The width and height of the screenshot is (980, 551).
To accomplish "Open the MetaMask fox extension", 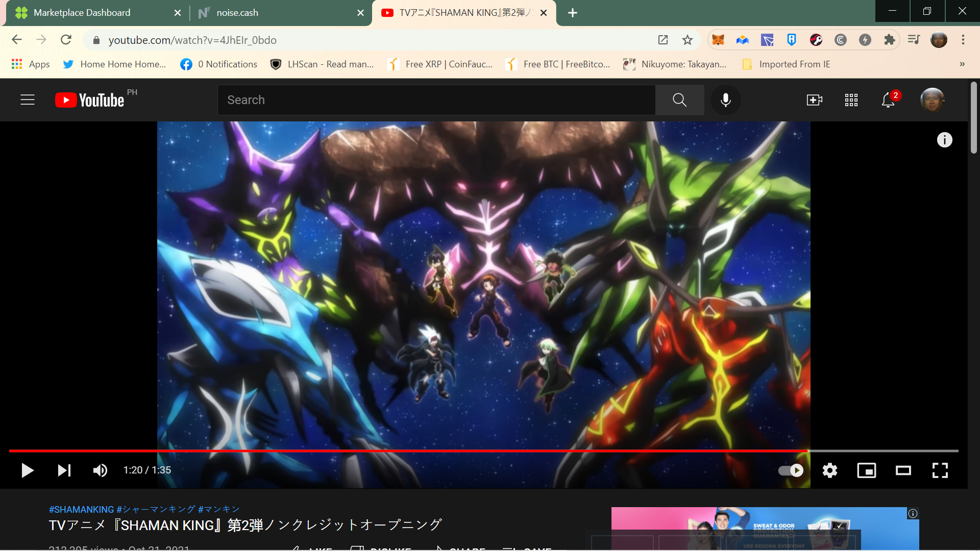I will (718, 40).
